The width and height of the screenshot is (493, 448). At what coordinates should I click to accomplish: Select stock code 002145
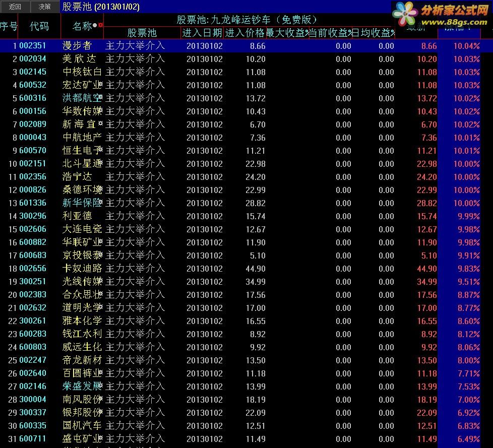33,72
